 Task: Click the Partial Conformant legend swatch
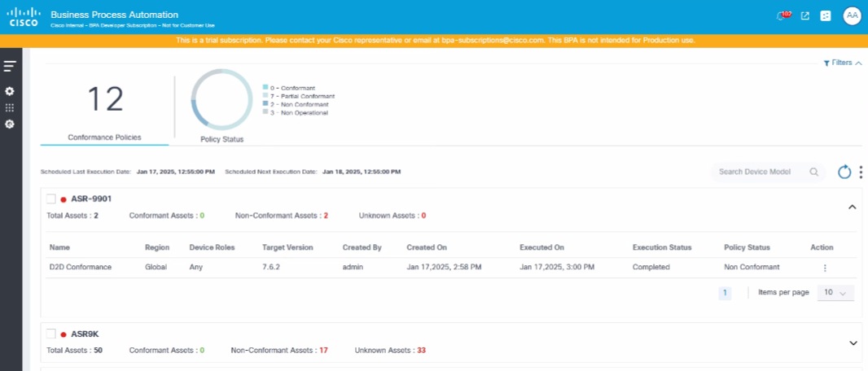[265, 96]
